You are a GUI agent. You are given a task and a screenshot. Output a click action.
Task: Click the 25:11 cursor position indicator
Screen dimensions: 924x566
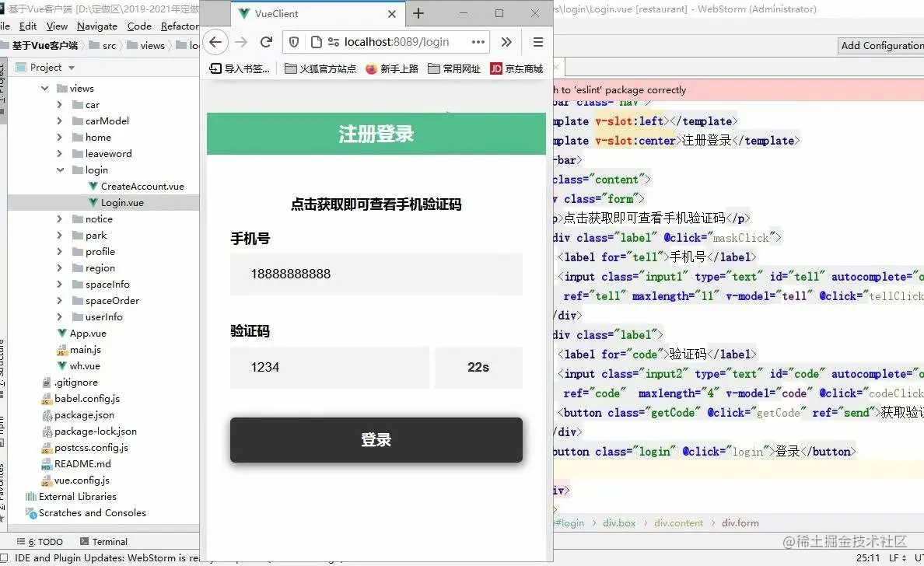[868, 557]
